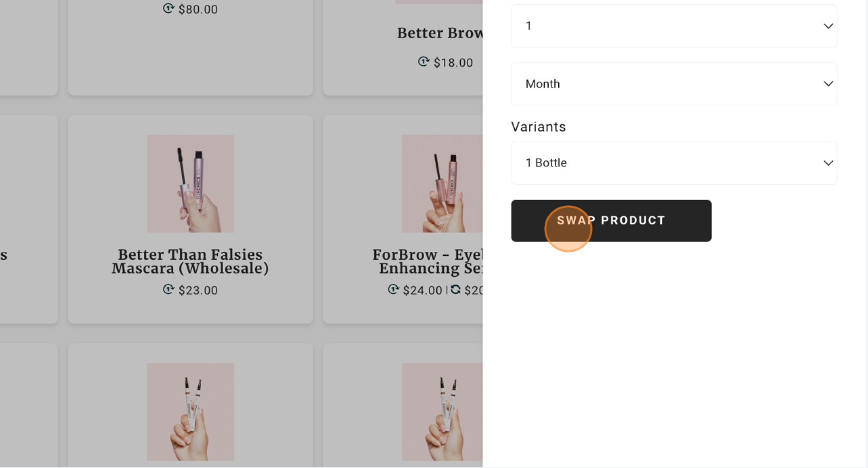Image resolution: width=868 pixels, height=468 pixels.
Task: Click the Better Than Falsies Mascara title
Action: 190,261
